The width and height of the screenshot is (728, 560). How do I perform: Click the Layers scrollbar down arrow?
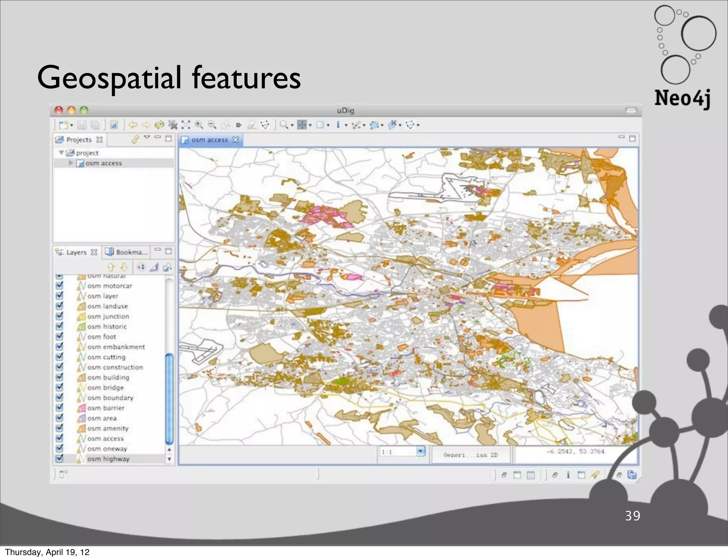(170, 459)
